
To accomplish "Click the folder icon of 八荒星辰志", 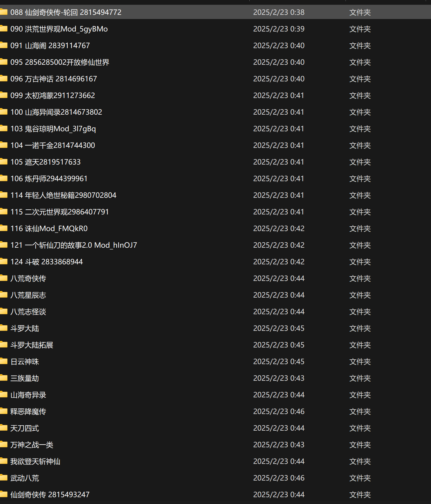I will [x=4, y=295].
